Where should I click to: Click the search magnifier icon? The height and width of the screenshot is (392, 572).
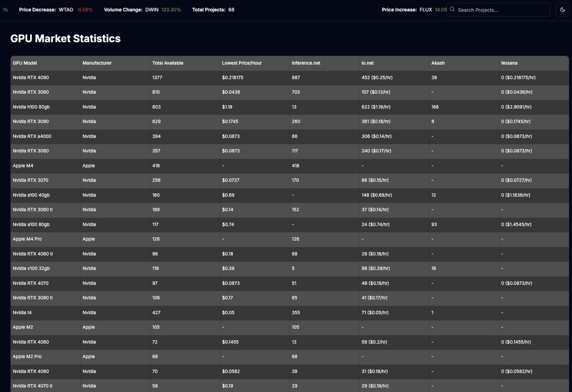tap(452, 10)
